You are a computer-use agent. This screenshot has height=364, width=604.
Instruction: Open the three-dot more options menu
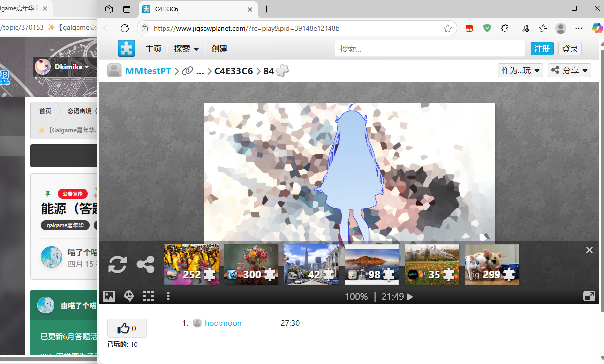(168, 296)
